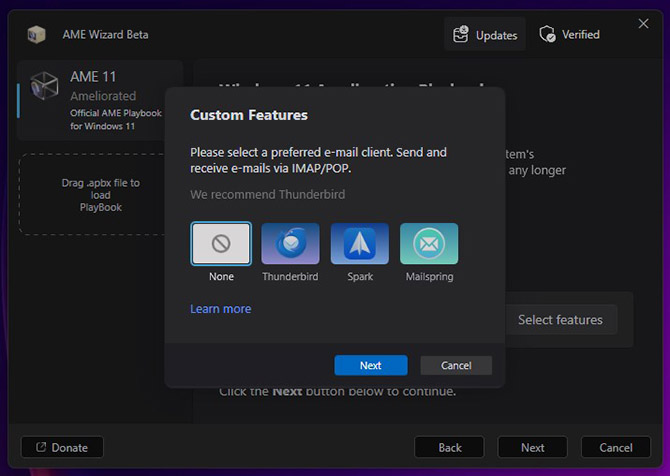This screenshot has width=670, height=476.
Task: Choose the Thunderbird e-mail client tile
Action: (x=290, y=244)
